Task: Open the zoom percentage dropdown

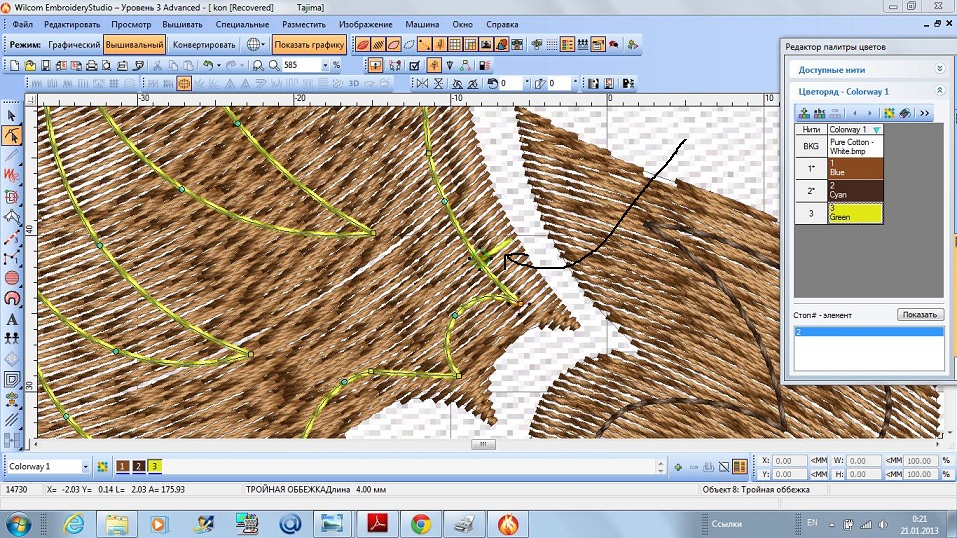Action: [324, 65]
